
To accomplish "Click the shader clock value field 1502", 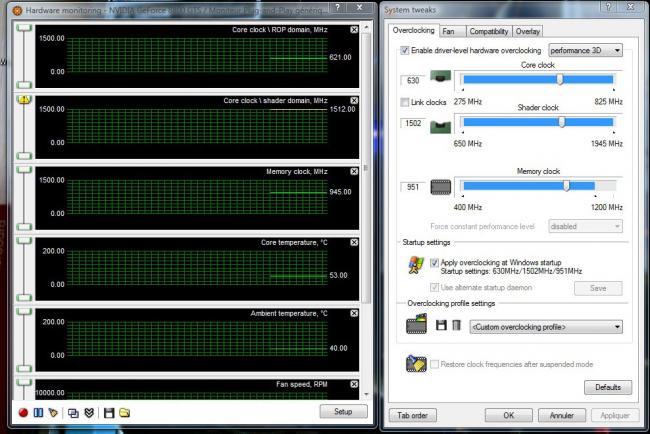I will [x=413, y=123].
